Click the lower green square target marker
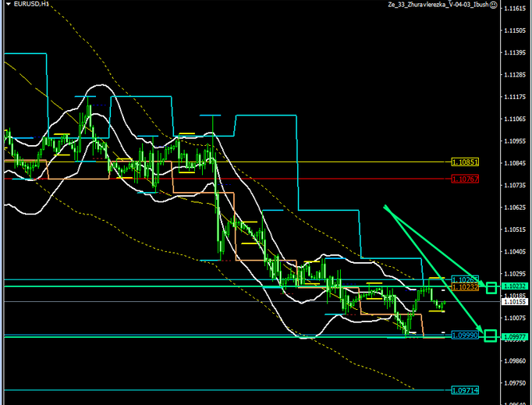 click(491, 336)
